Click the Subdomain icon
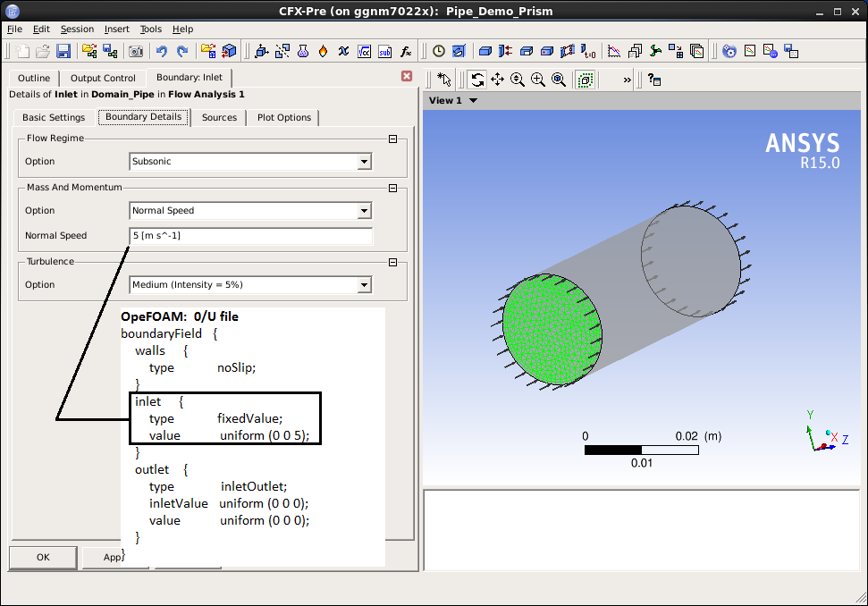 point(527,52)
